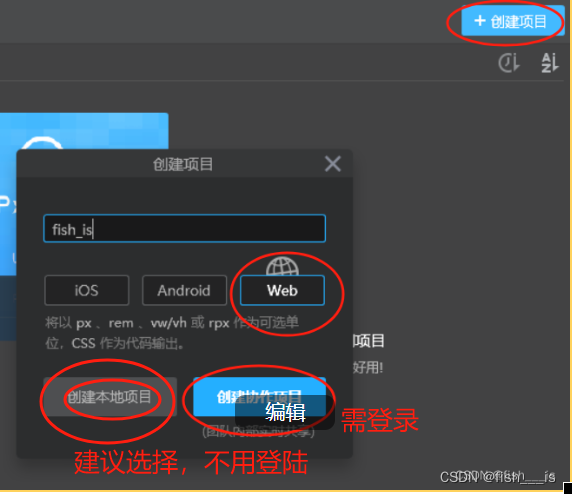This screenshot has width=572, height=494.
Task: Select the Web platform option
Action: tap(282, 290)
